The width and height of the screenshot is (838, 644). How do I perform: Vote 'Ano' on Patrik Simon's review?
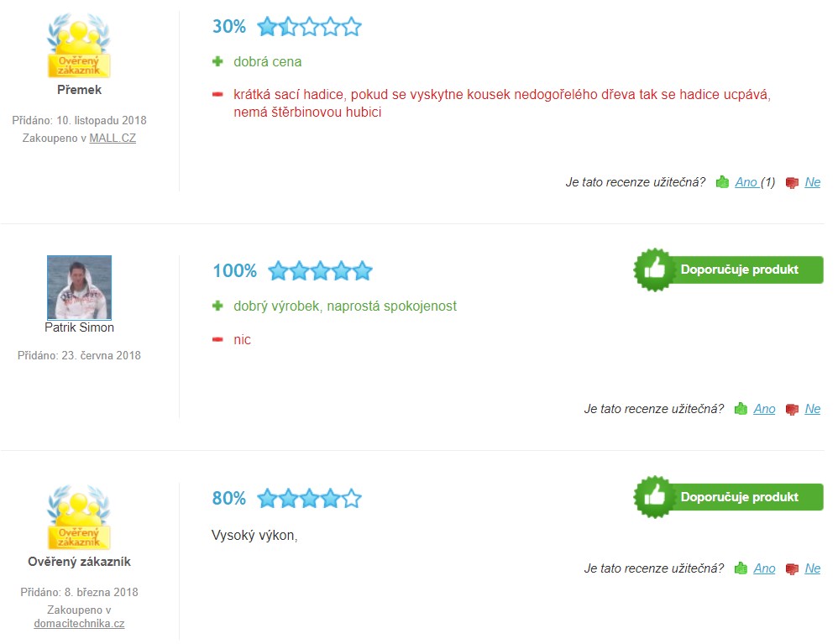[x=764, y=409]
